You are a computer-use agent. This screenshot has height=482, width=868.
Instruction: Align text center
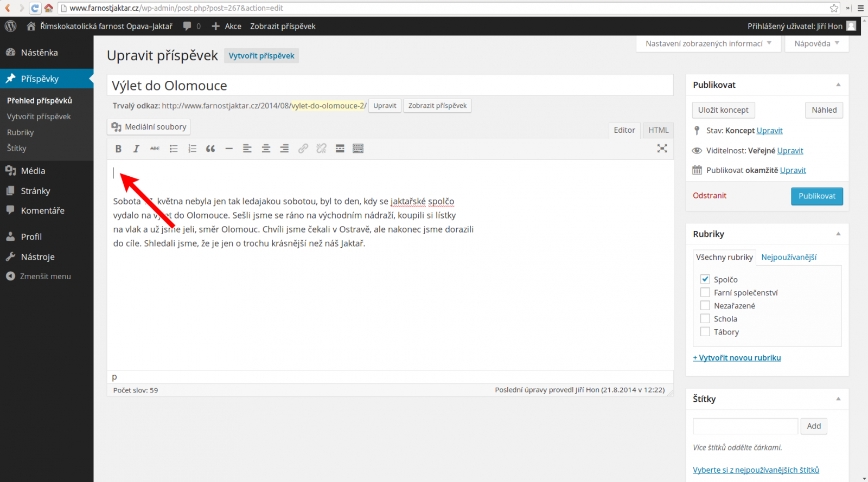click(266, 149)
